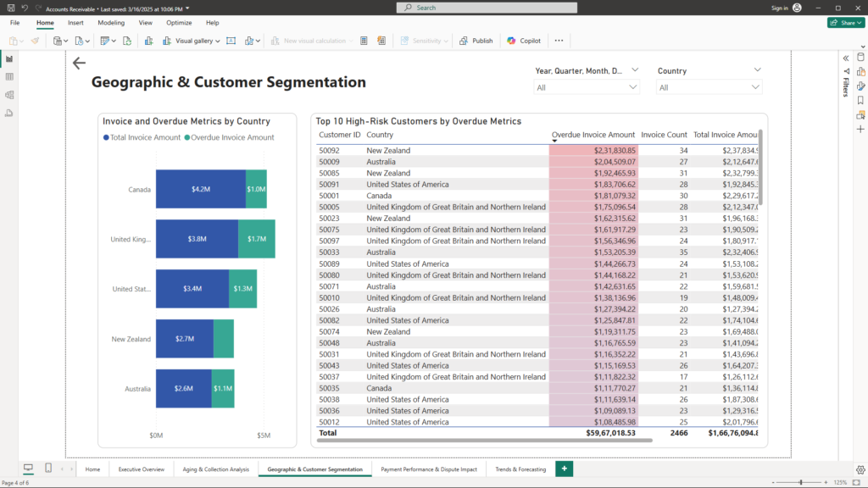Click the Save icon in the title bar
This screenshot has height=488, width=868.
pos(9,8)
